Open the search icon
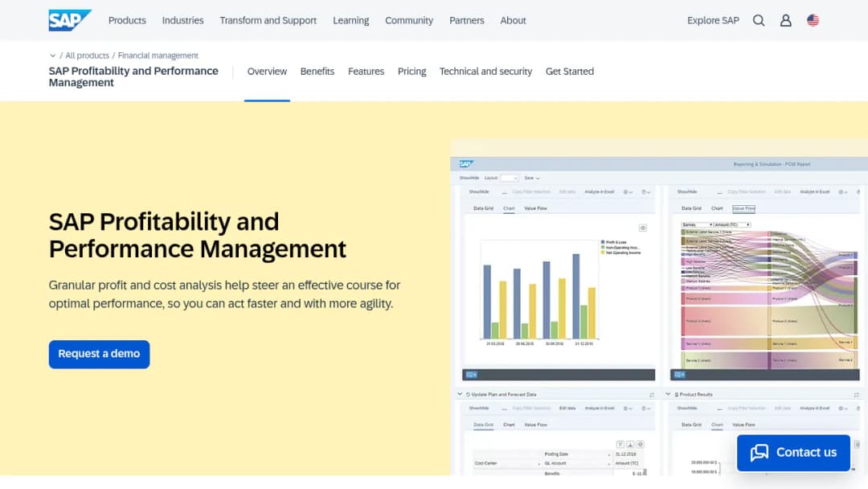The image size is (868, 489). [x=759, y=20]
